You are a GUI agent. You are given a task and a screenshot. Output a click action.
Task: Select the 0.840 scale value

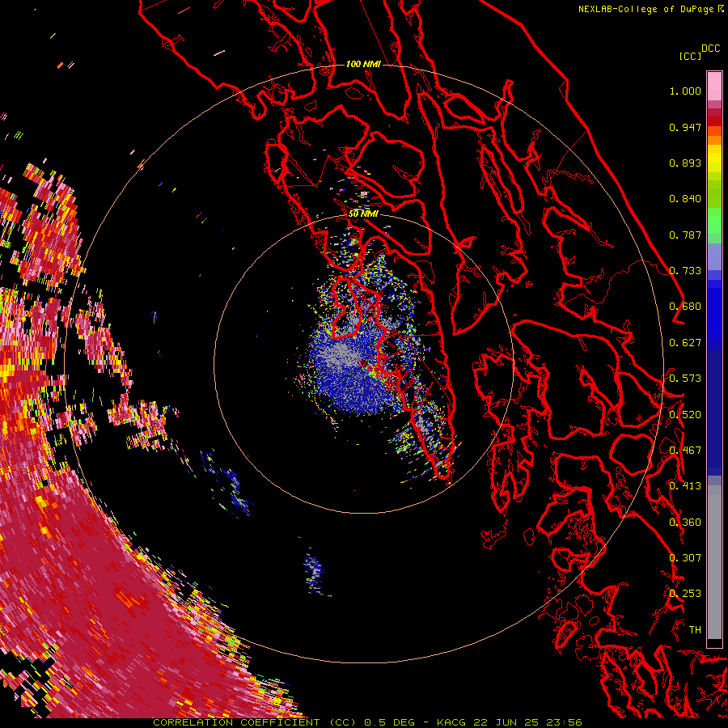(685, 199)
